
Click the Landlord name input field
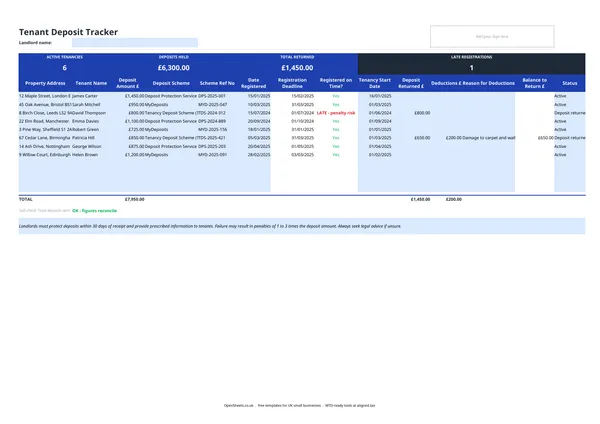[x=135, y=42]
